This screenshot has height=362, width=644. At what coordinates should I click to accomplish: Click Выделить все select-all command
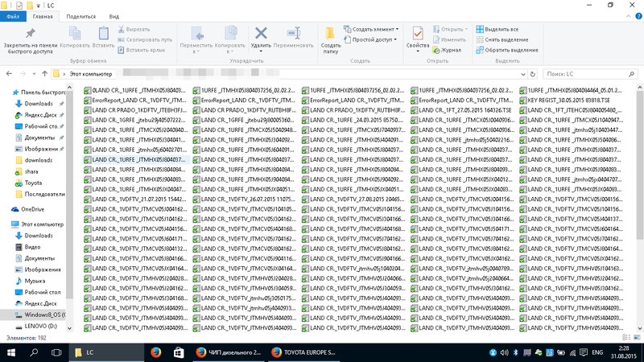pyautogui.click(x=497, y=30)
